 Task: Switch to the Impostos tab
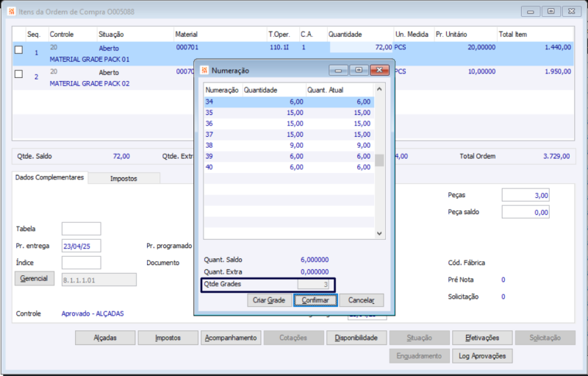tap(123, 179)
